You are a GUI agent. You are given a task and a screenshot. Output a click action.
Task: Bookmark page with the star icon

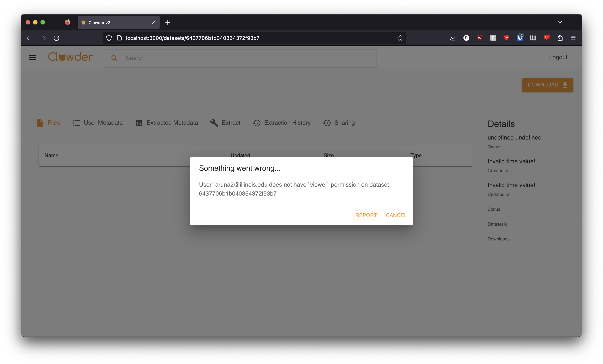click(400, 38)
